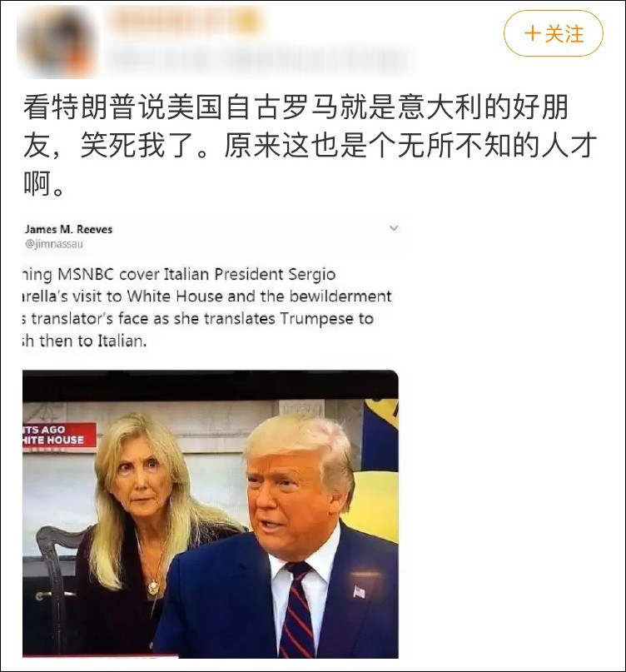Click the red striped tie in the video frame
This screenshot has height=672, width=626.
[297, 610]
